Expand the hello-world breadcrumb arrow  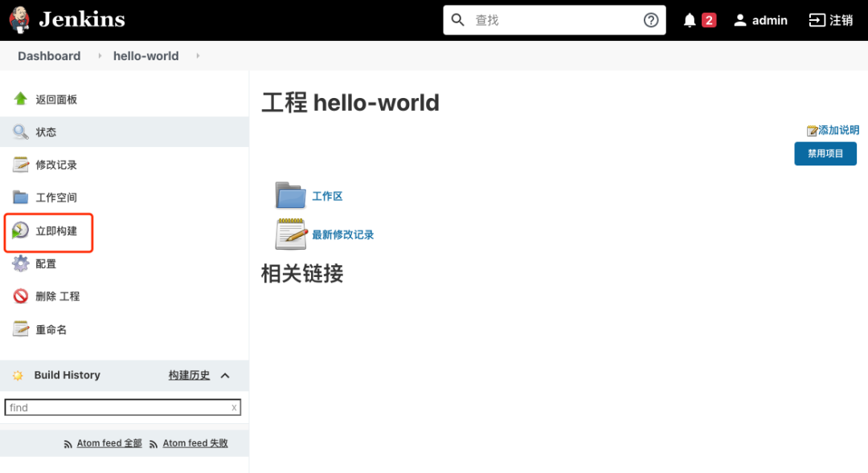198,56
